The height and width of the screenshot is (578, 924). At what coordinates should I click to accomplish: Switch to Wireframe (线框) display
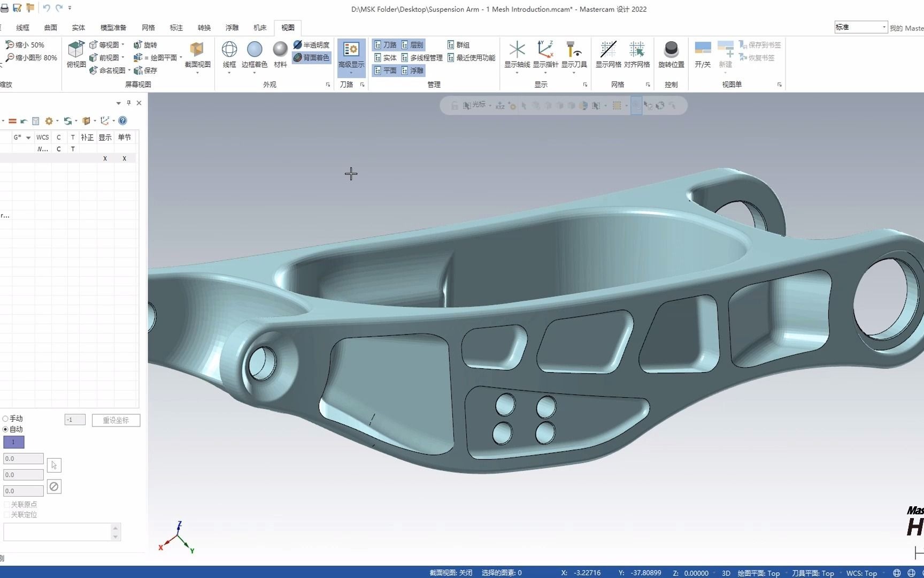pyautogui.click(x=229, y=49)
